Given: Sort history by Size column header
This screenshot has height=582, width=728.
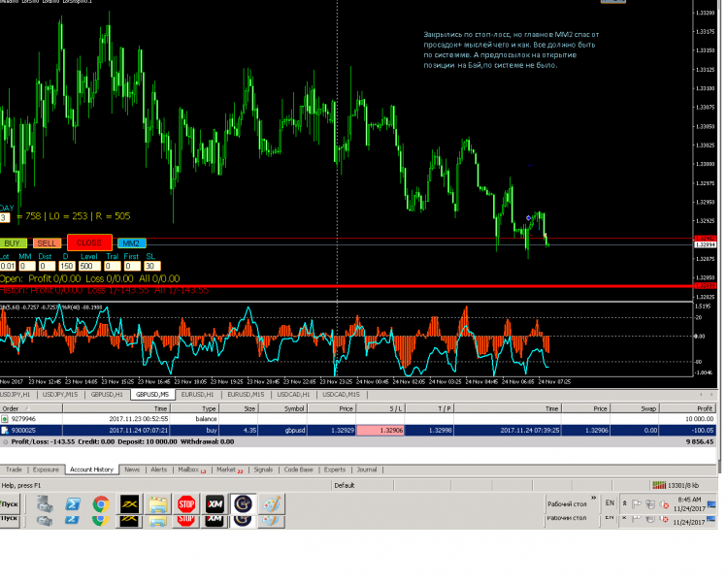Looking at the screenshot, I should click(238, 409).
